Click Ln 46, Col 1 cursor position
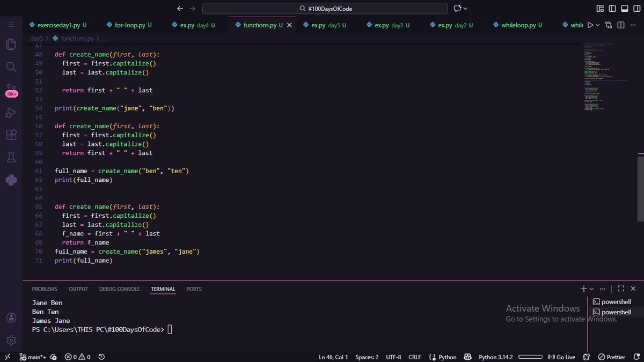The height and width of the screenshot is (362, 644). coord(333,357)
